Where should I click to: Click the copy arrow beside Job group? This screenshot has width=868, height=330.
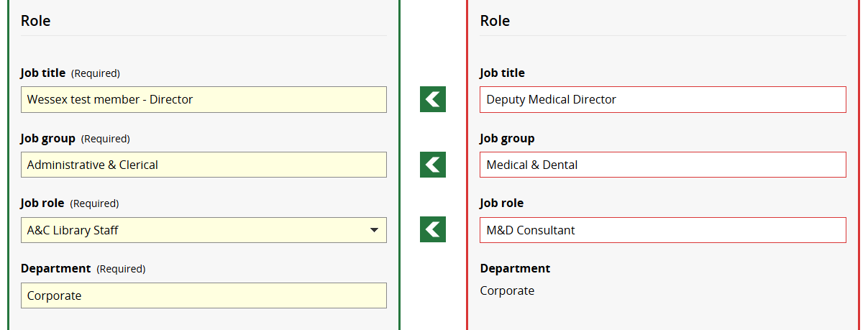point(432,165)
